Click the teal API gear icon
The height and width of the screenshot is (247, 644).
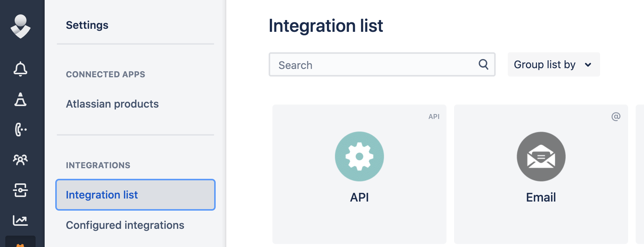pyautogui.click(x=359, y=156)
